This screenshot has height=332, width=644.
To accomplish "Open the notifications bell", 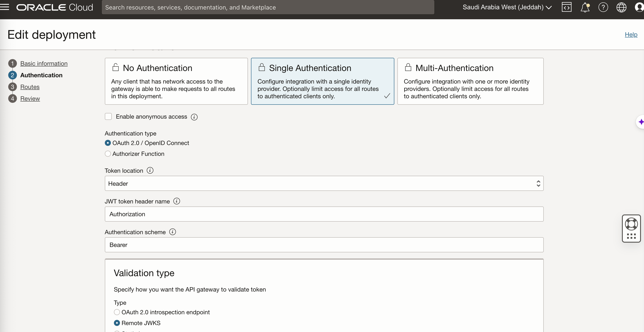I will tap(585, 7).
